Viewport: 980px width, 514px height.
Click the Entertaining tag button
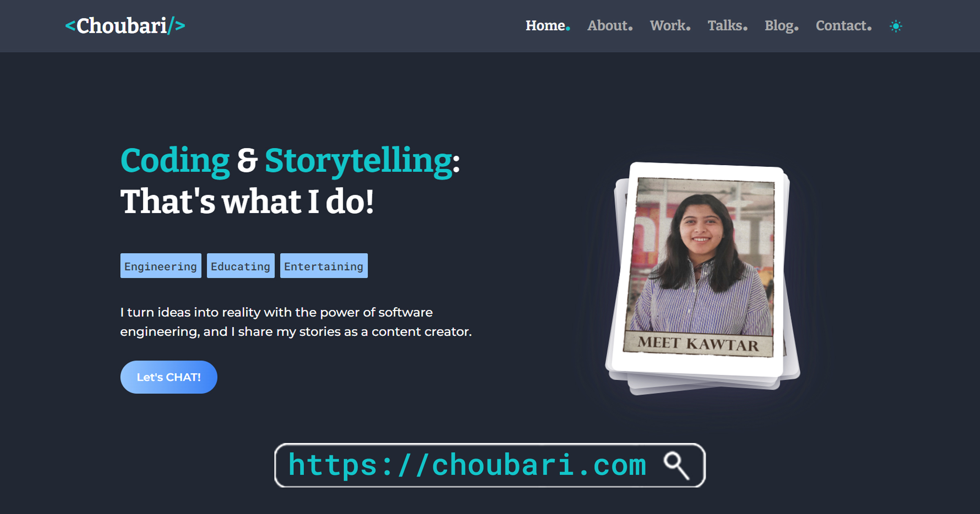323,266
